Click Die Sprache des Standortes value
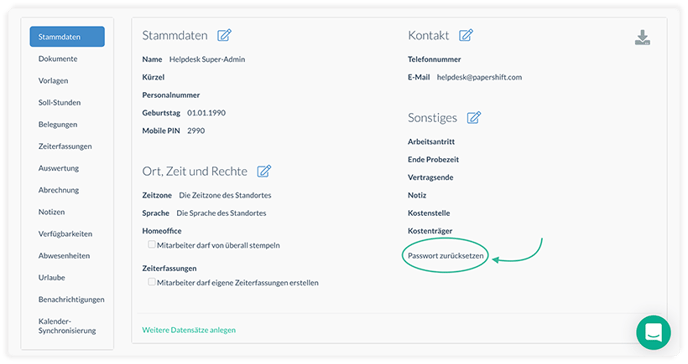 coord(221,213)
